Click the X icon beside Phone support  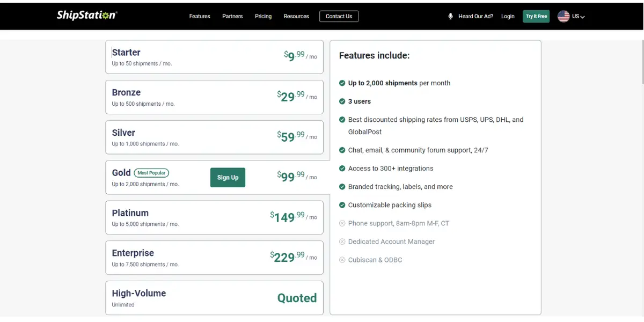click(342, 223)
